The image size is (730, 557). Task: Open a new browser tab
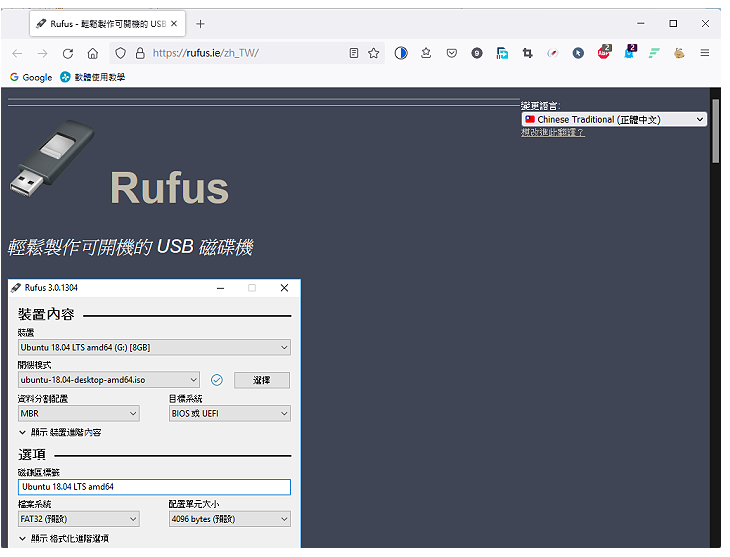click(200, 24)
